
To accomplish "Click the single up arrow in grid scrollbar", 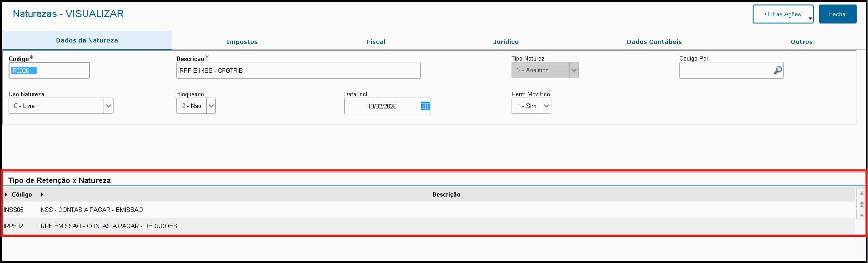I will coord(861,215).
